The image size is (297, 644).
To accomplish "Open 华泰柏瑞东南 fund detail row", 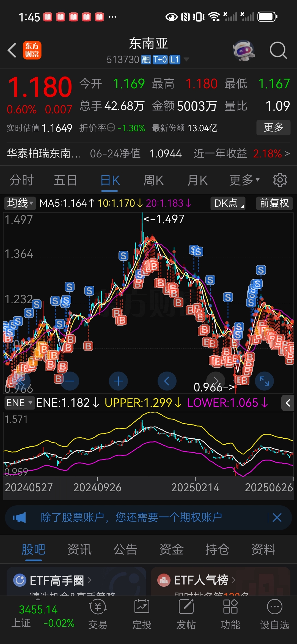I will pos(148,154).
